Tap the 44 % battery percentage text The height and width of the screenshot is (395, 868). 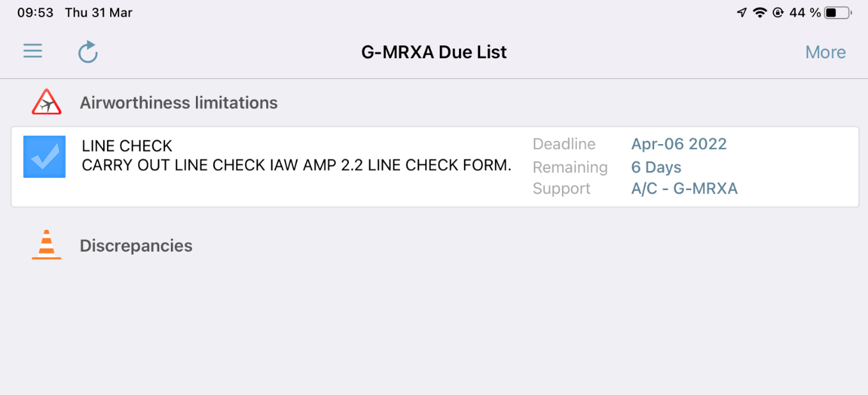805,13
